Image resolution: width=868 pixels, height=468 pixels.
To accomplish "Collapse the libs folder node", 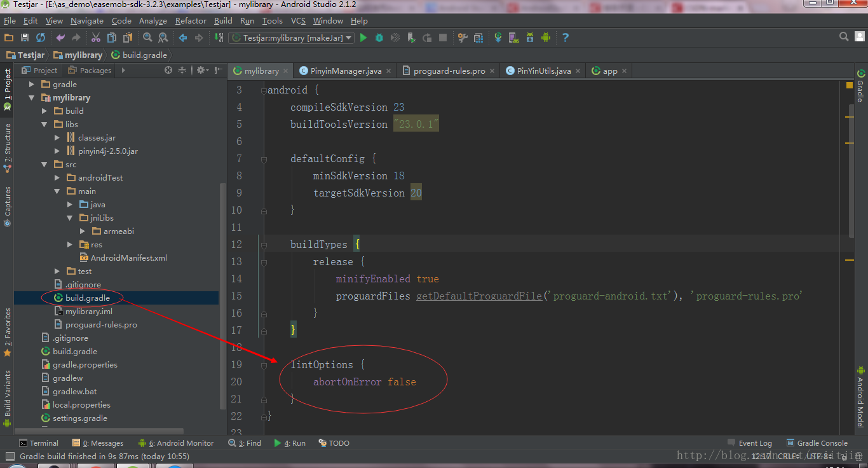I will [44, 124].
